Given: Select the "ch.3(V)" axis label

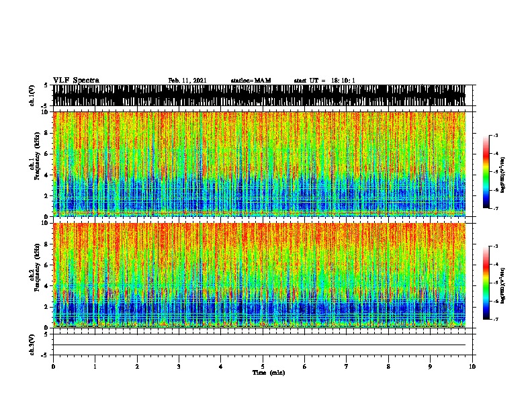Looking at the screenshot, I should coord(32,345).
